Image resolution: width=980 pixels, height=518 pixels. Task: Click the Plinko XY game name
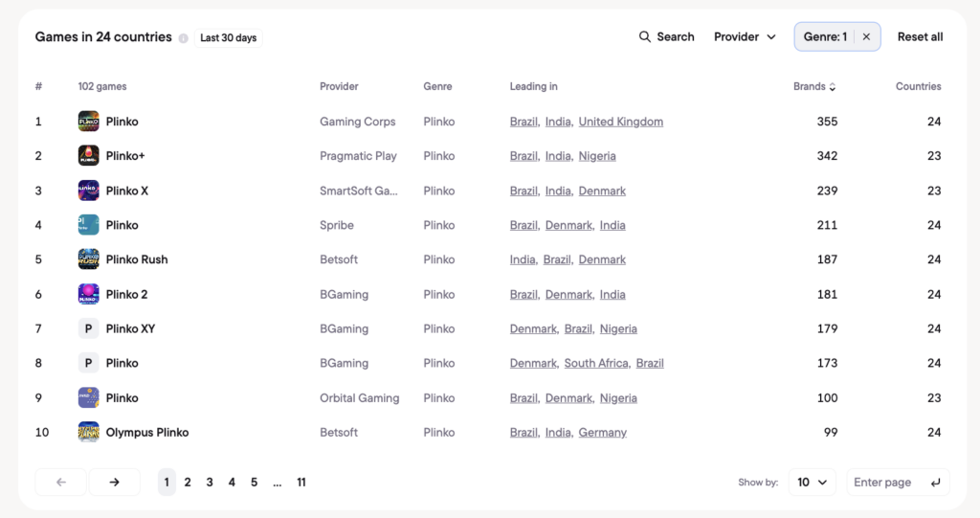point(130,328)
